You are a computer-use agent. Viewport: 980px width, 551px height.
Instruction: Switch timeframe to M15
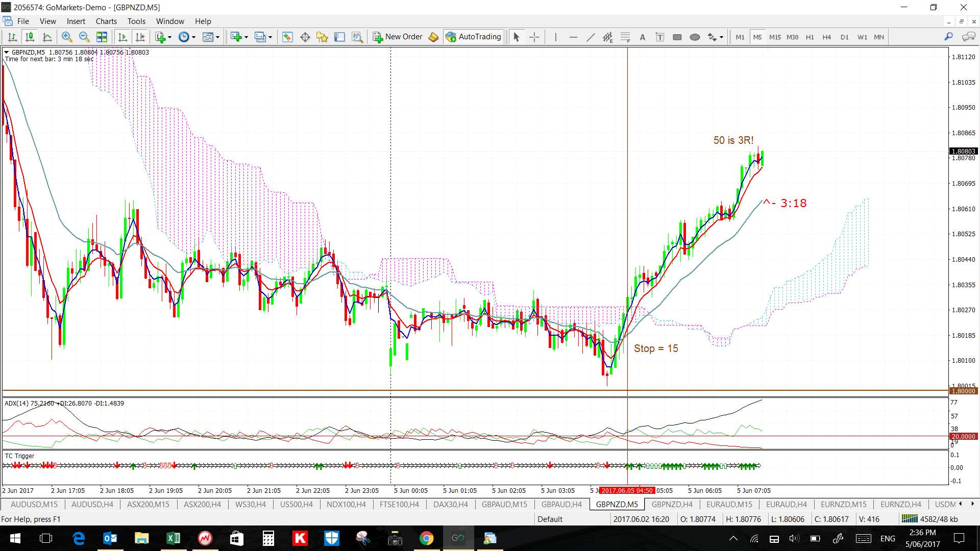[x=775, y=37]
